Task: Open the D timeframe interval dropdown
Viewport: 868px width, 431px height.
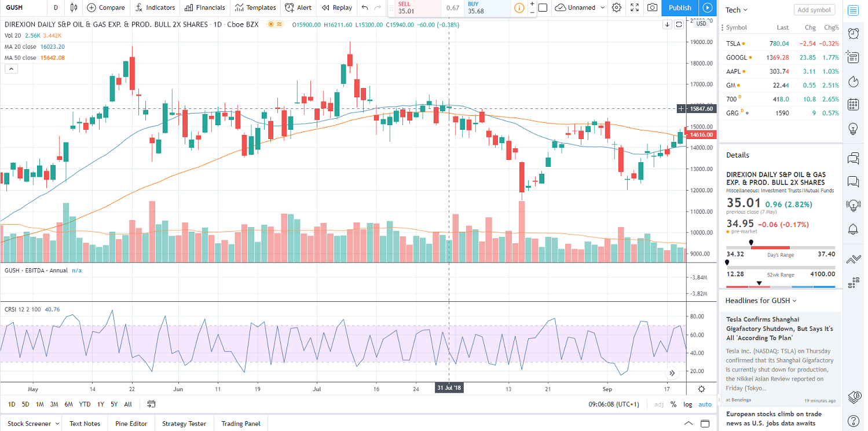Action: [x=56, y=8]
